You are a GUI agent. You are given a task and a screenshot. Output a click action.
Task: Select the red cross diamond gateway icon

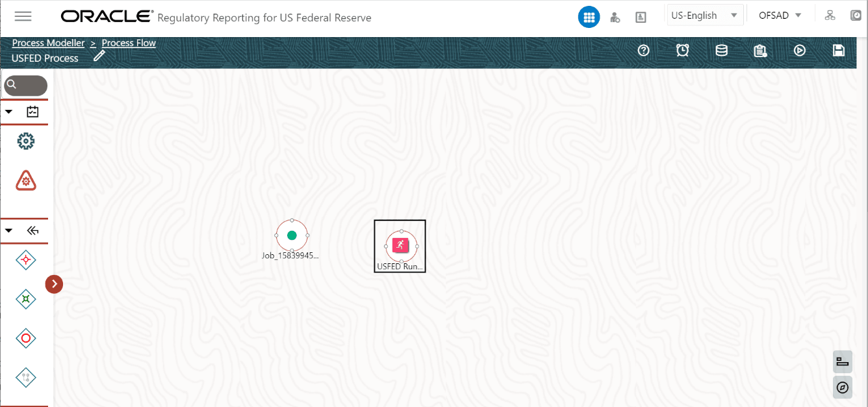[25, 260]
